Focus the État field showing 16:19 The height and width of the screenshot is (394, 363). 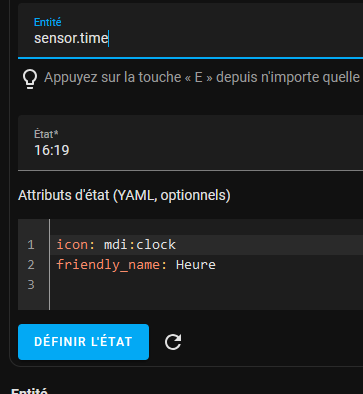(190, 143)
